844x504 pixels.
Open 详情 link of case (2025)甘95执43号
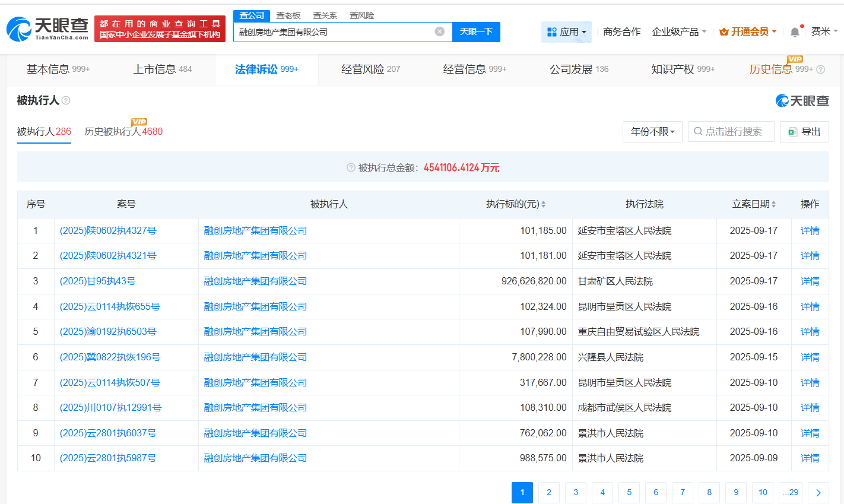pos(810,281)
